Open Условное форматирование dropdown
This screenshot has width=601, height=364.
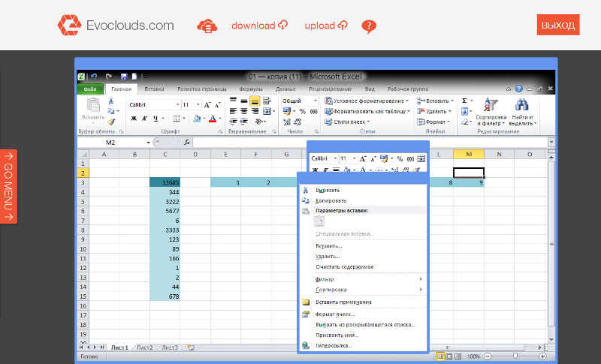[x=367, y=101]
